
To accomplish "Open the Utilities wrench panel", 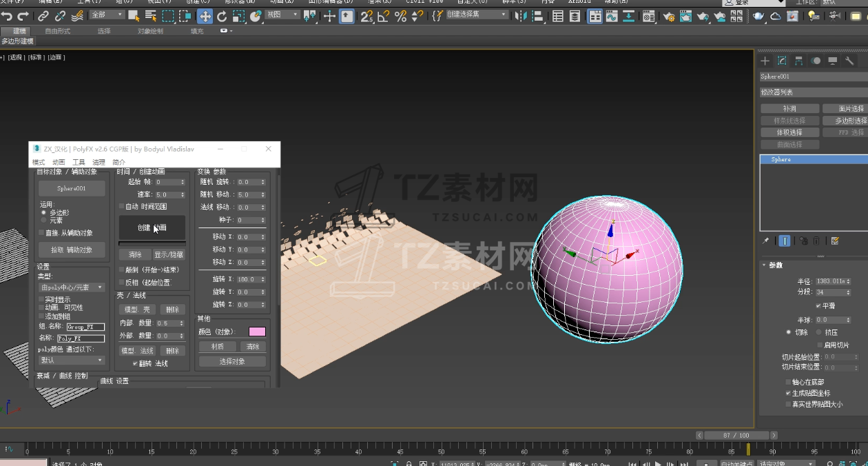I will (x=849, y=61).
